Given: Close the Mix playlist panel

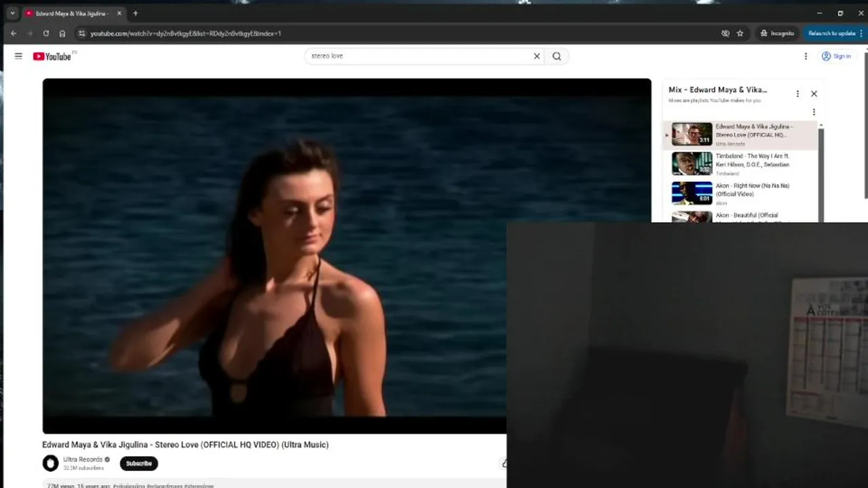Looking at the screenshot, I should [x=814, y=94].
